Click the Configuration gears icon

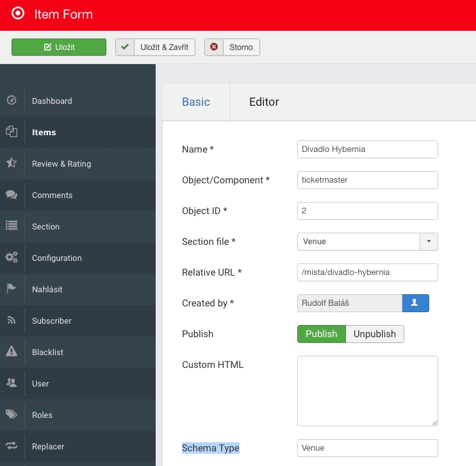click(x=11, y=258)
